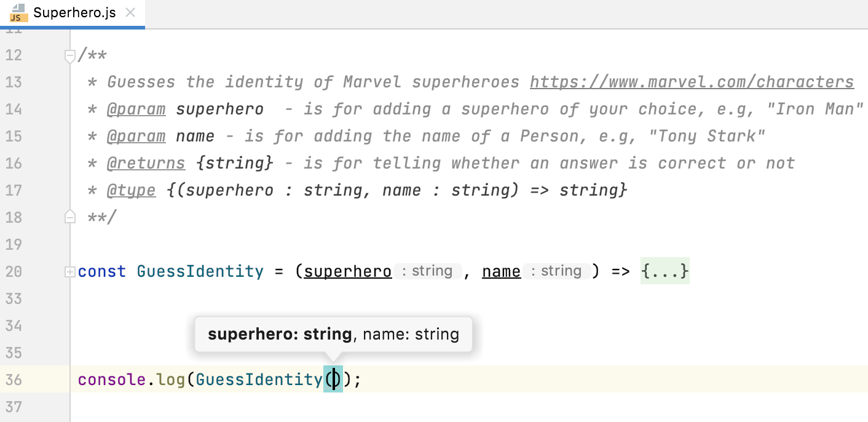Click the fold end marker at line 18

69,216
